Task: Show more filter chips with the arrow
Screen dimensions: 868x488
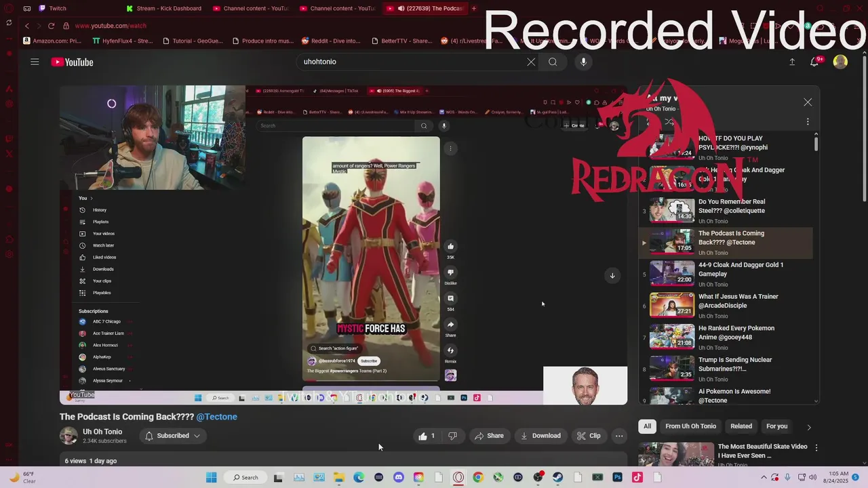Action: tap(808, 427)
